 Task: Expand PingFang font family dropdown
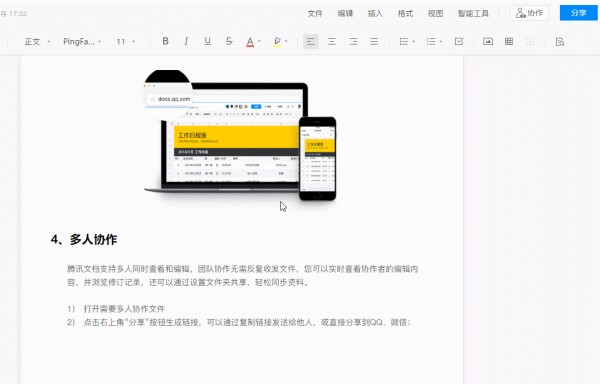click(x=82, y=42)
